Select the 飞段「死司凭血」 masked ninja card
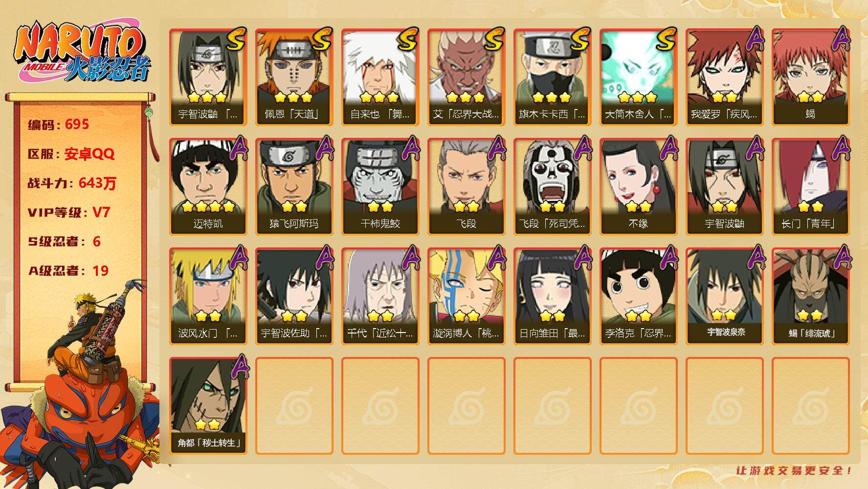The width and height of the screenshot is (868, 489). coord(552,187)
